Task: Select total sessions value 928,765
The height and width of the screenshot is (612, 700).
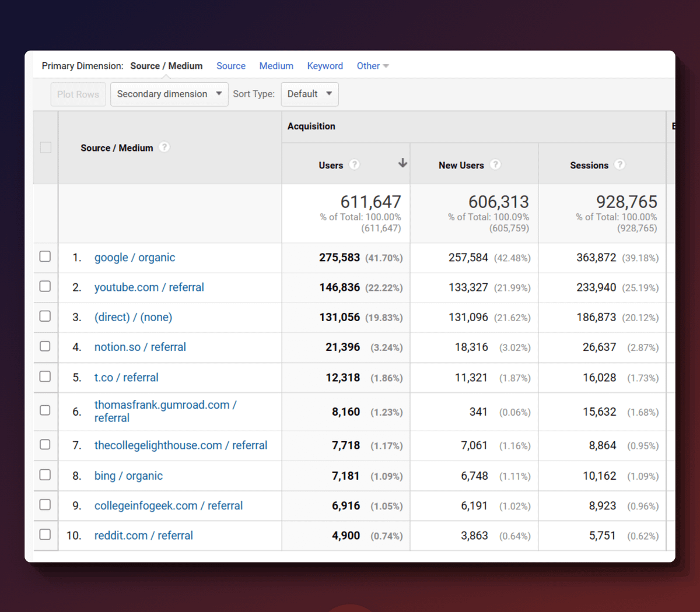Action: [626, 202]
